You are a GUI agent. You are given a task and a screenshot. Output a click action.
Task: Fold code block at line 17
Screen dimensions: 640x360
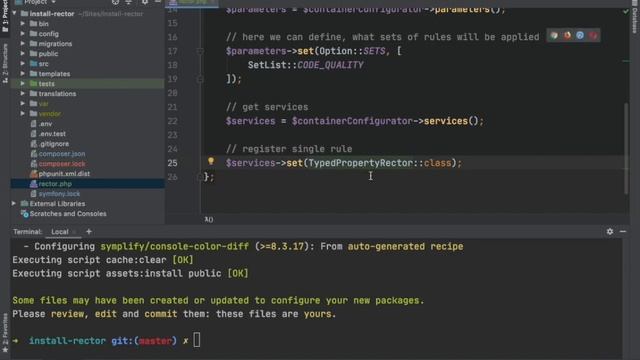point(200,51)
